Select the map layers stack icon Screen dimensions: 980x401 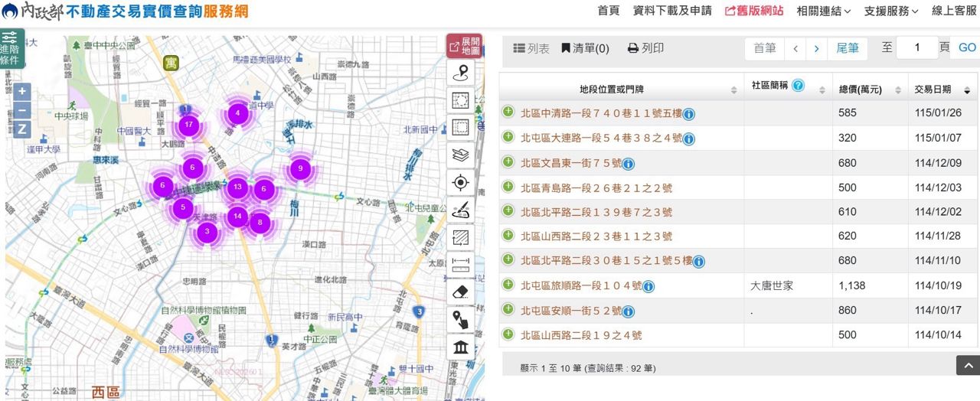click(x=460, y=155)
